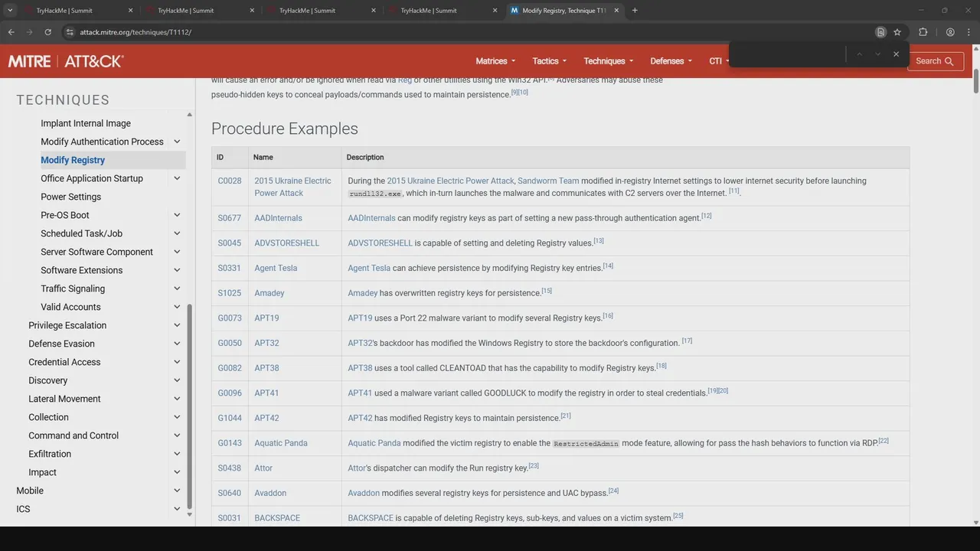The height and width of the screenshot is (551, 980).
Task: Open the Matrices navigation dropdown
Action: click(x=495, y=61)
